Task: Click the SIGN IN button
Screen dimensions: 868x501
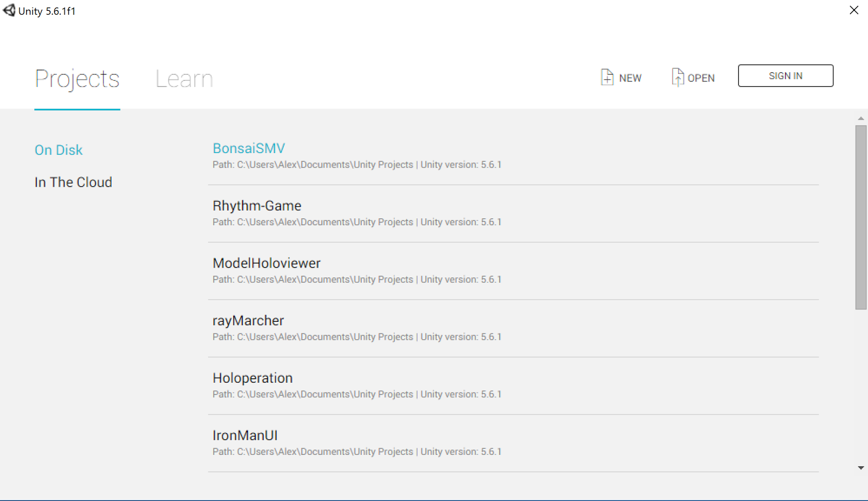Action: pos(786,76)
